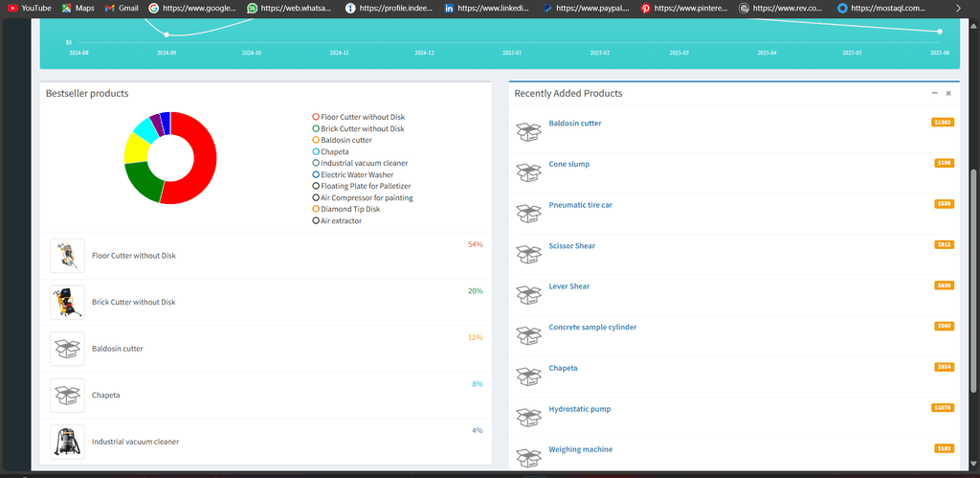This screenshot has height=478, width=980.
Task: Open the Cone slump product link
Action: click(x=568, y=164)
